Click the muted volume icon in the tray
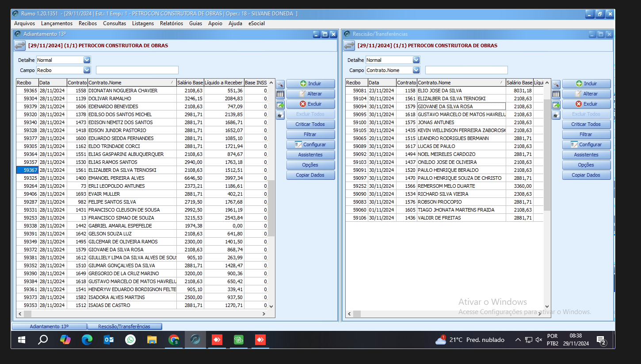This screenshot has width=641, height=364. [538, 340]
